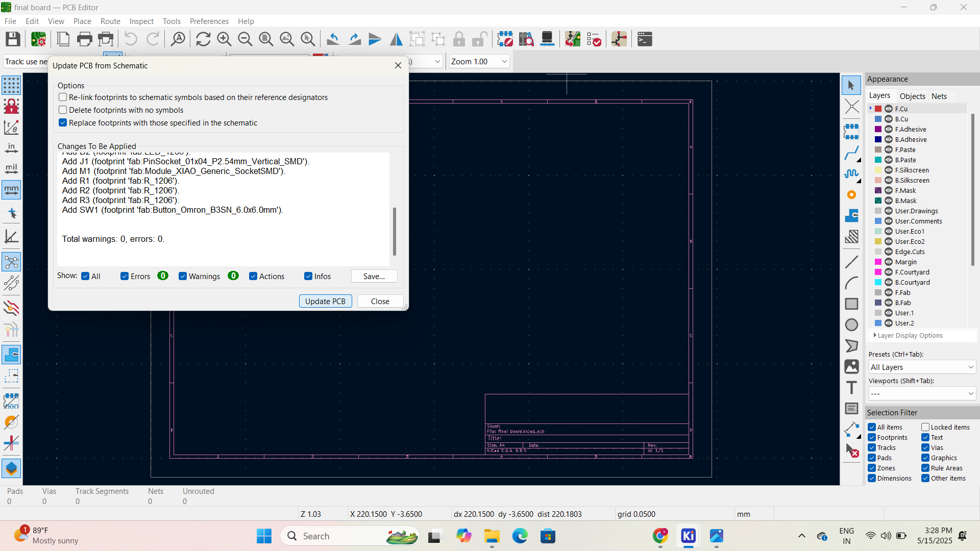Switch to the Nets tab
The image size is (980, 551).
[939, 96]
